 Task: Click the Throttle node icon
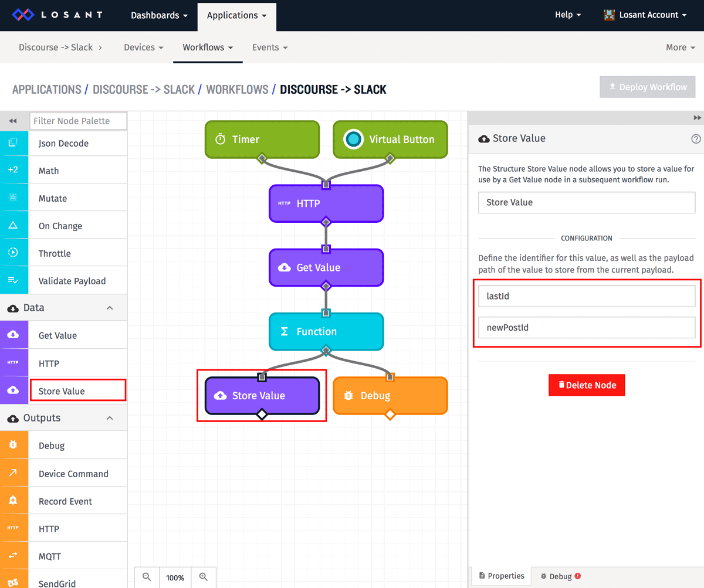13,253
